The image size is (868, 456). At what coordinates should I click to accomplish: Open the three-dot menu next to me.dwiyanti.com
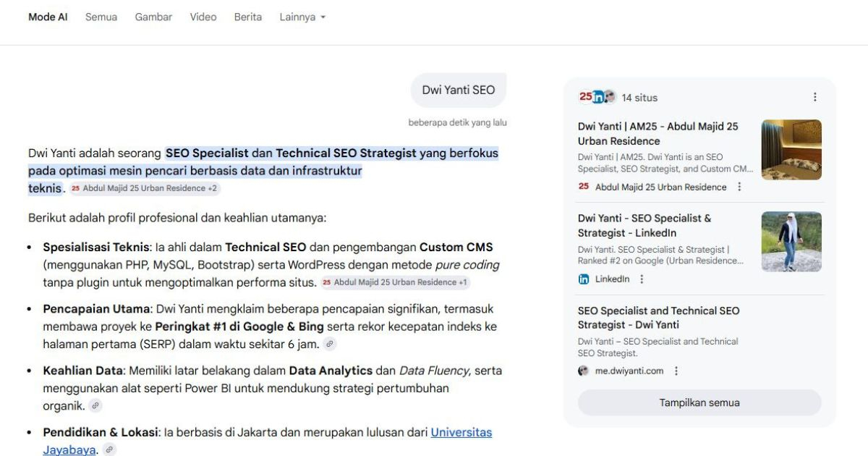click(x=675, y=371)
